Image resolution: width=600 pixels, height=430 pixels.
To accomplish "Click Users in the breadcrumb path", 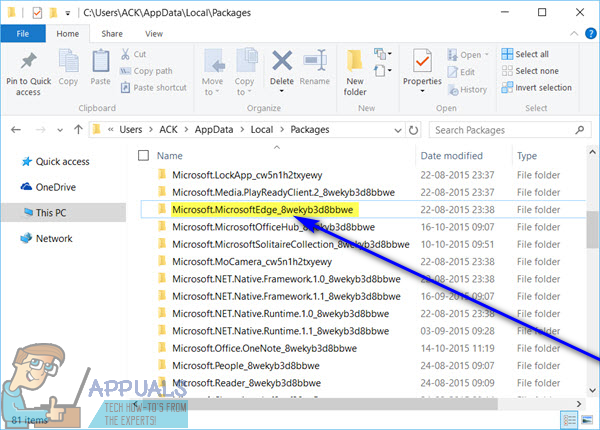I will [x=130, y=130].
